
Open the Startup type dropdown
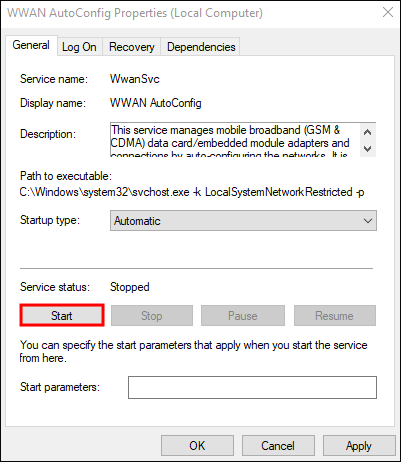(x=243, y=220)
